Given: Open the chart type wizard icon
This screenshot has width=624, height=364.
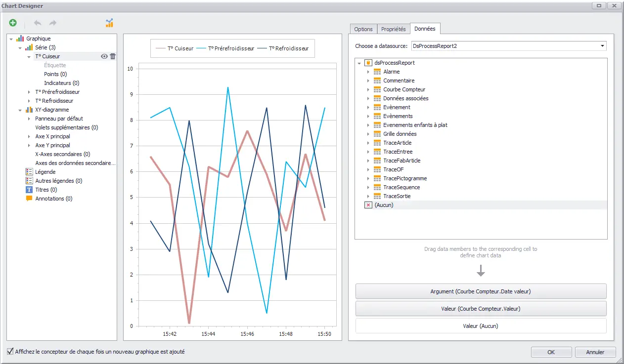Looking at the screenshot, I should coord(109,23).
